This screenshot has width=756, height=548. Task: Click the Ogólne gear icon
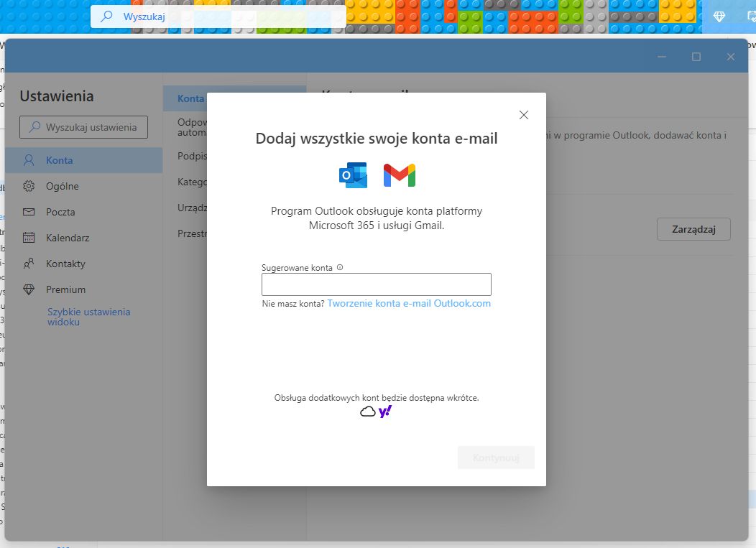[29, 186]
